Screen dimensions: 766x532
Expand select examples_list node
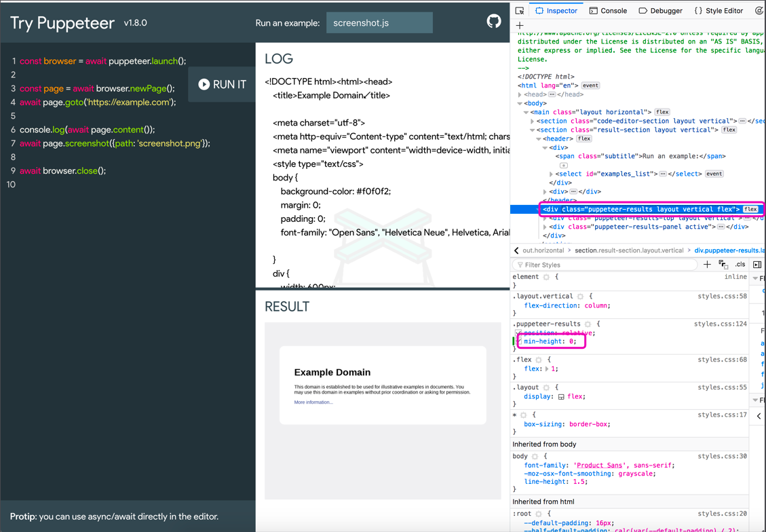click(551, 174)
